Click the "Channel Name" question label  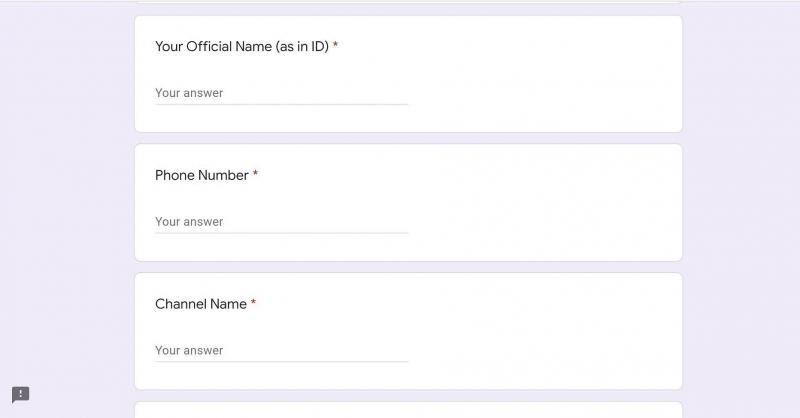coord(200,305)
